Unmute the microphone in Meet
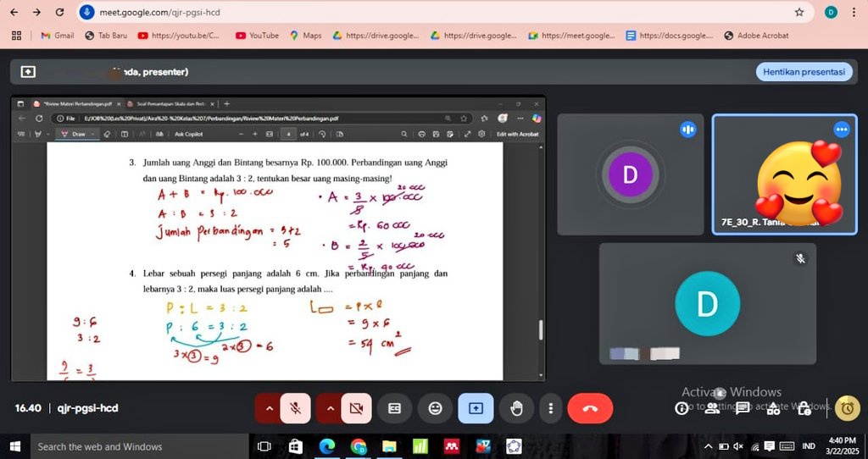The image size is (868, 459). pos(296,408)
